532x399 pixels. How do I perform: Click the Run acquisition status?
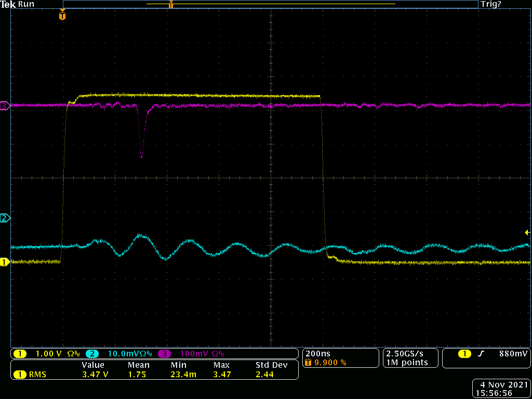coord(26,4)
